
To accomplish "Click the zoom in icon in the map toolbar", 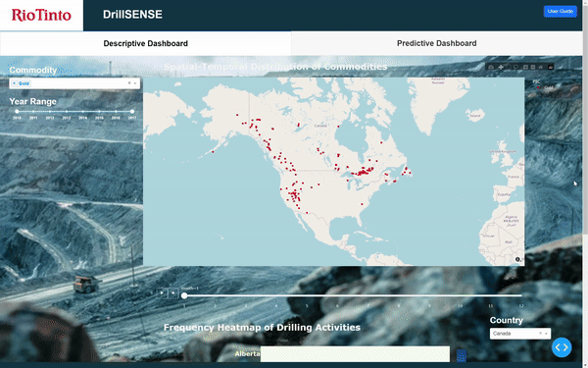I will pyautogui.click(x=525, y=67).
